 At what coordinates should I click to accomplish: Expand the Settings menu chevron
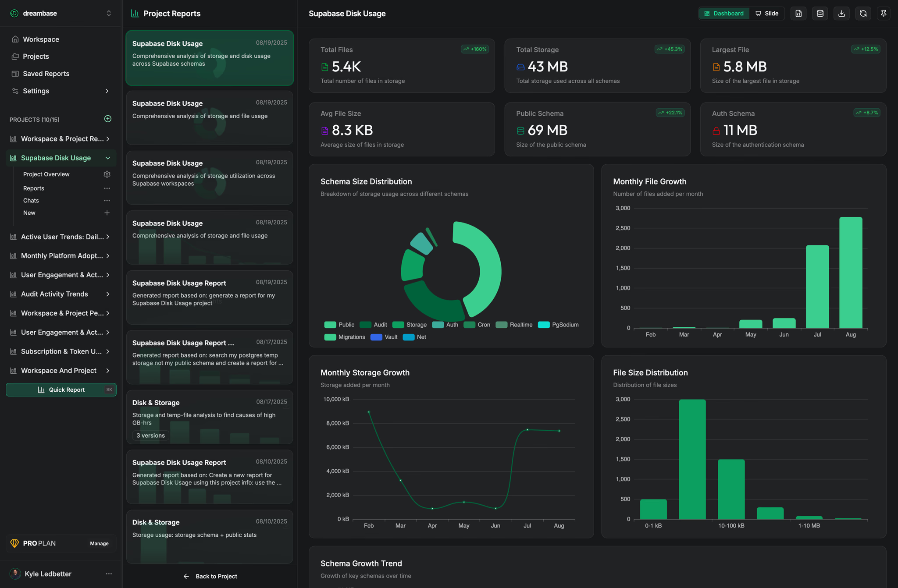pyautogui.click(x=107, y=91)
